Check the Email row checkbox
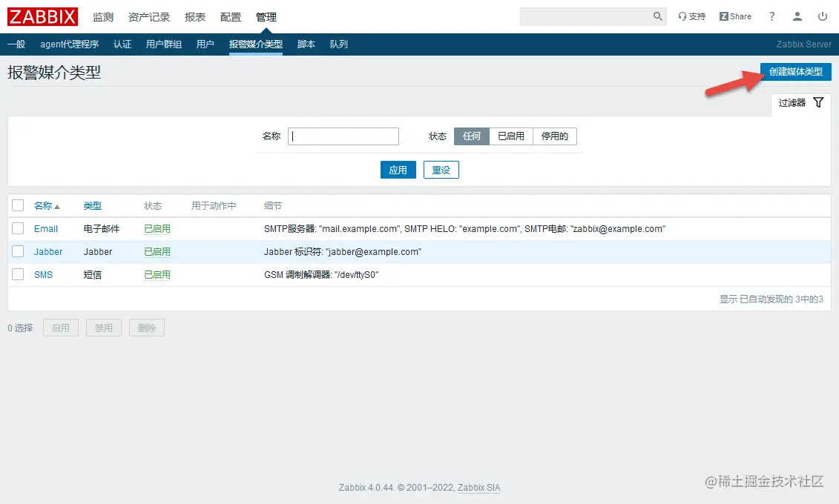The image size is (839, 504). (18, 228)
